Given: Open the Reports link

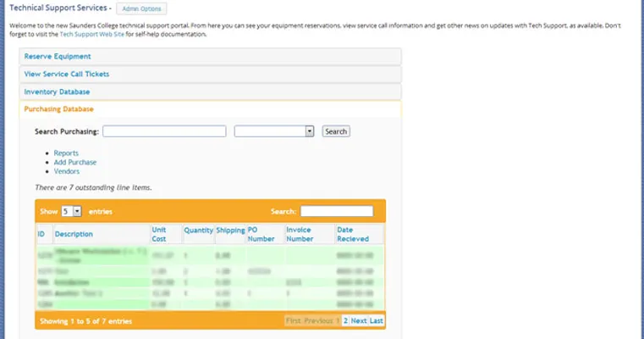Looking at the screenshot, I should pyautogui.click(x=66, y=153).
